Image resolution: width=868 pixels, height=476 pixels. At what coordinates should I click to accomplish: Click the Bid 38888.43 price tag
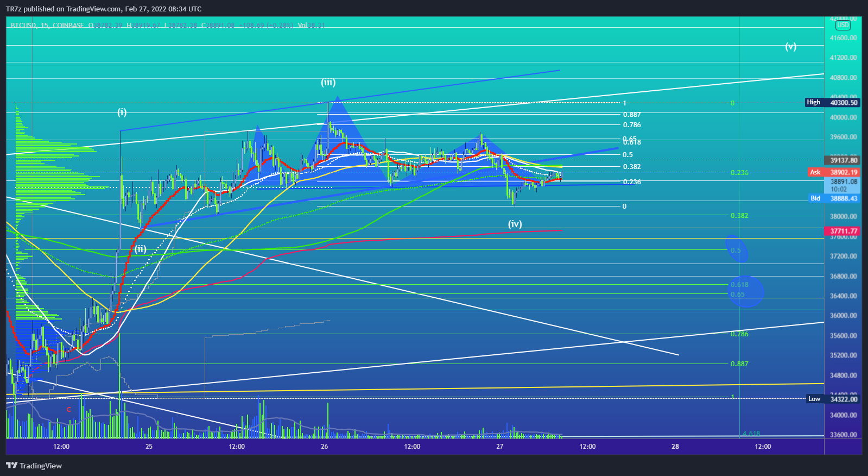pos(834,198)
